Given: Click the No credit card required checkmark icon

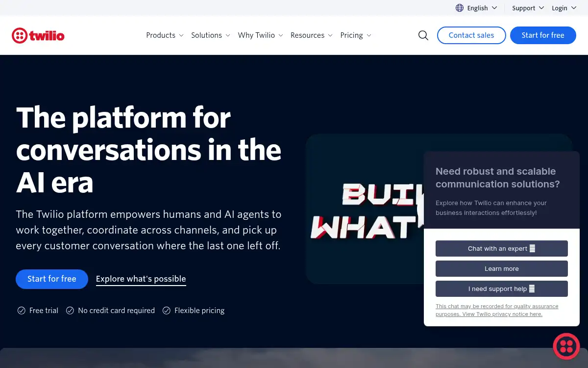Looking at the screenshot, I should [x=70, y=311].
